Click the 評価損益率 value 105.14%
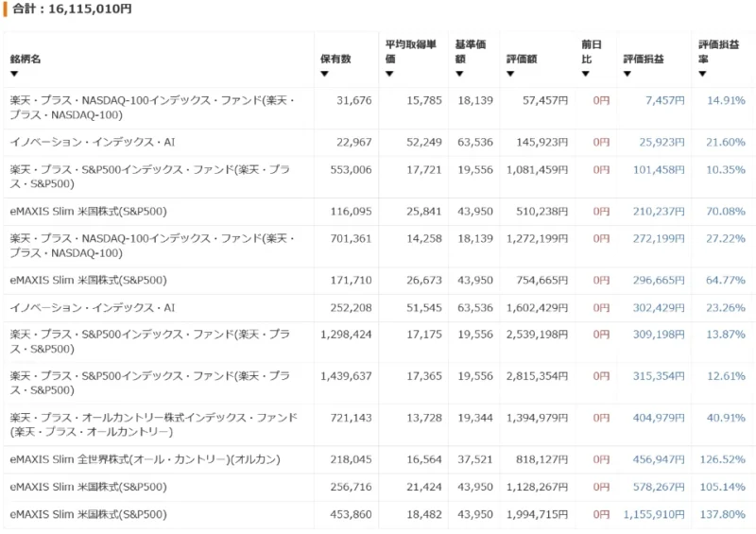The width and height of the screenshot is (756, 534). (723, 487)
